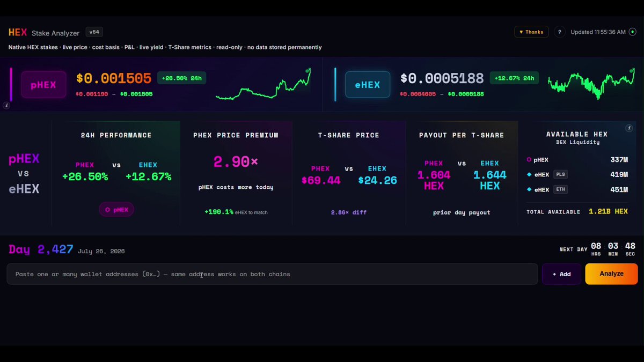Click the $0.0005188 eHEX price
Viewport: 644px width, 362px height.
coord(442,79)
